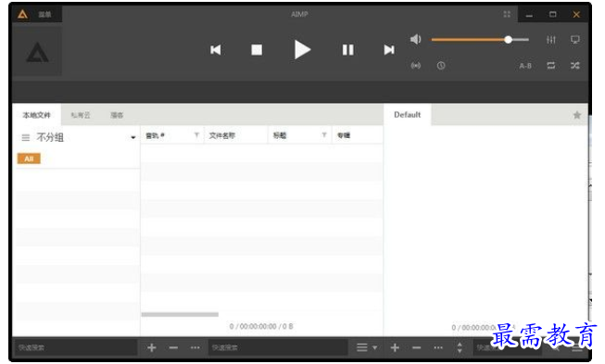This screenshot has height=364, width=605.
Task: Click the internet radio capture icon
Action: point(416,66)
